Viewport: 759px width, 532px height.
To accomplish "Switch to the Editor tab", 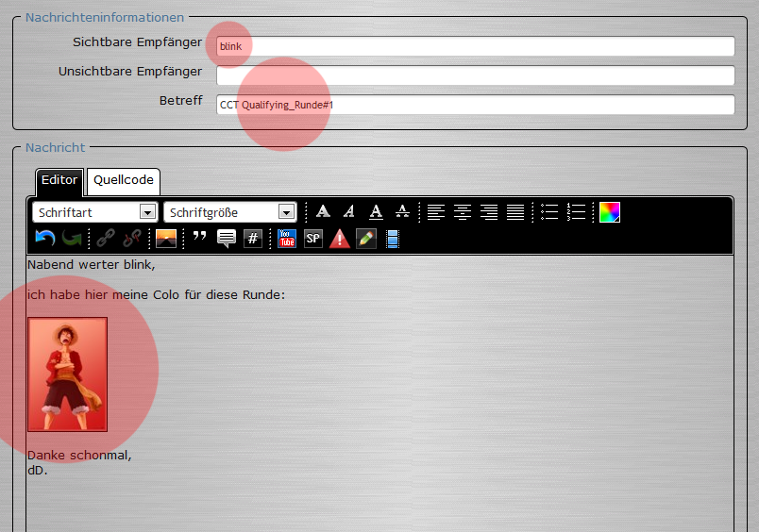I will 59,180.
